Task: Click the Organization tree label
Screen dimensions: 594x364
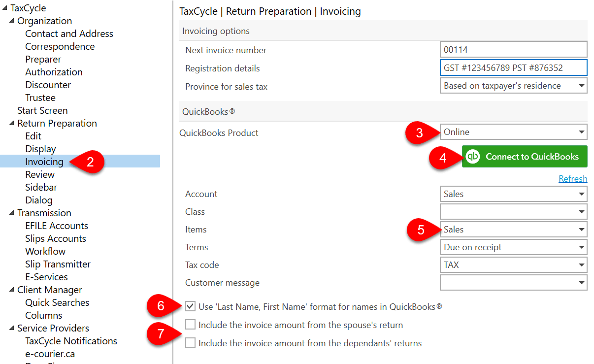Action: coord(45,21)
